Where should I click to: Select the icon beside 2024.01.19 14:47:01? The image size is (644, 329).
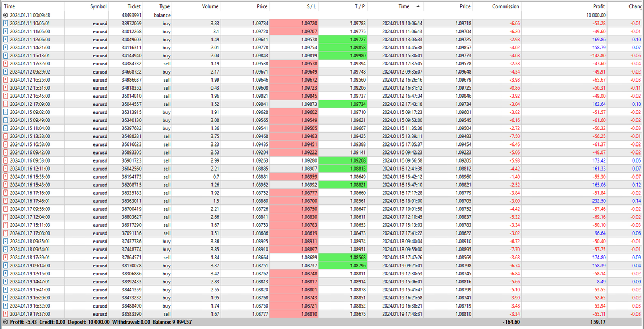[x=5, y=281]
